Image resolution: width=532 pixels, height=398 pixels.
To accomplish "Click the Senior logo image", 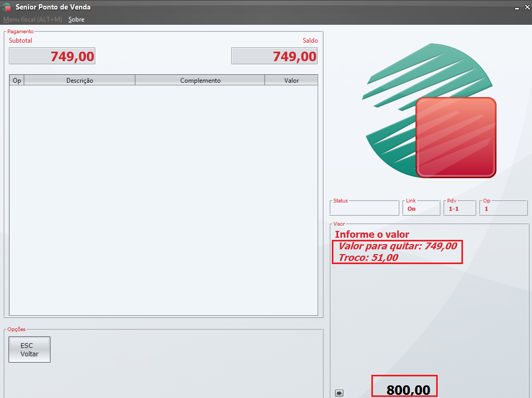I will pos(429,111).
